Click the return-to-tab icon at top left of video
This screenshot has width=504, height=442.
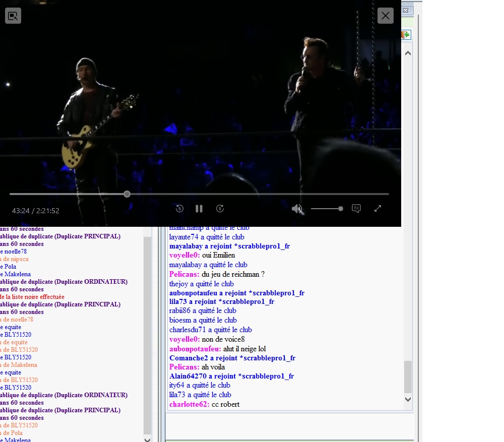click(13, 16)
